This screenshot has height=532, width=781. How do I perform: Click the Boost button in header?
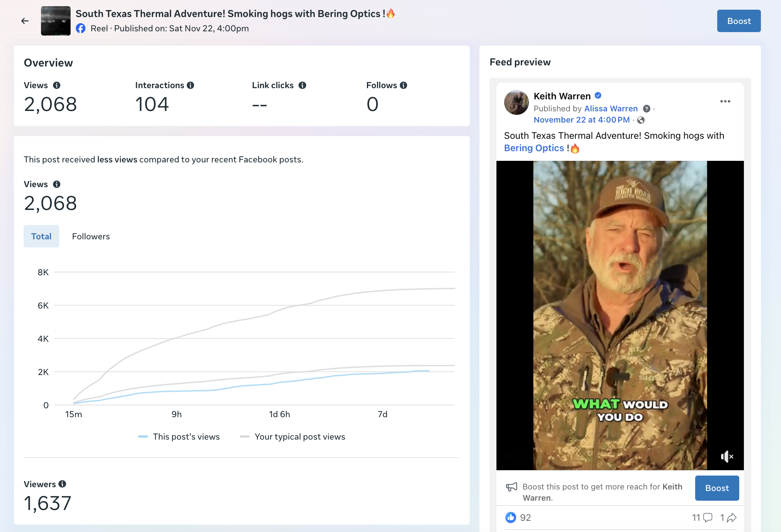click(738, 21)
